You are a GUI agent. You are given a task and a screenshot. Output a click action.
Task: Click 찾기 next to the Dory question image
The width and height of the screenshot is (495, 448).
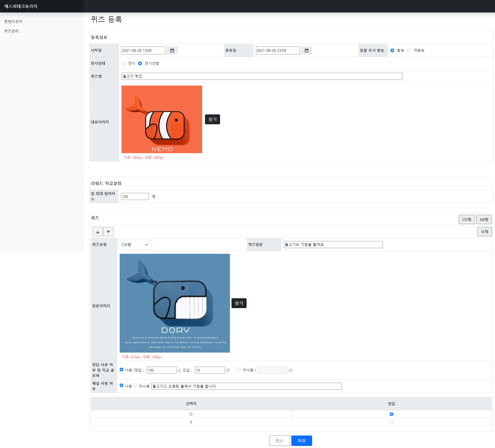239,303
